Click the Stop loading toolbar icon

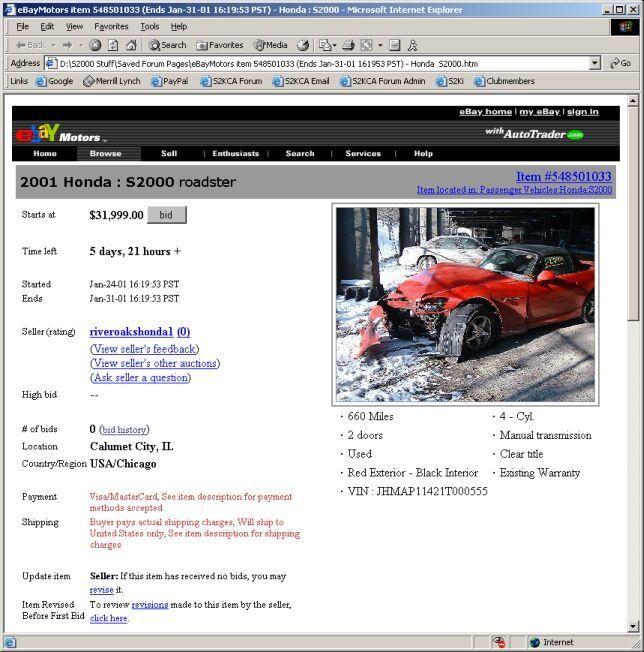point(95,45)
